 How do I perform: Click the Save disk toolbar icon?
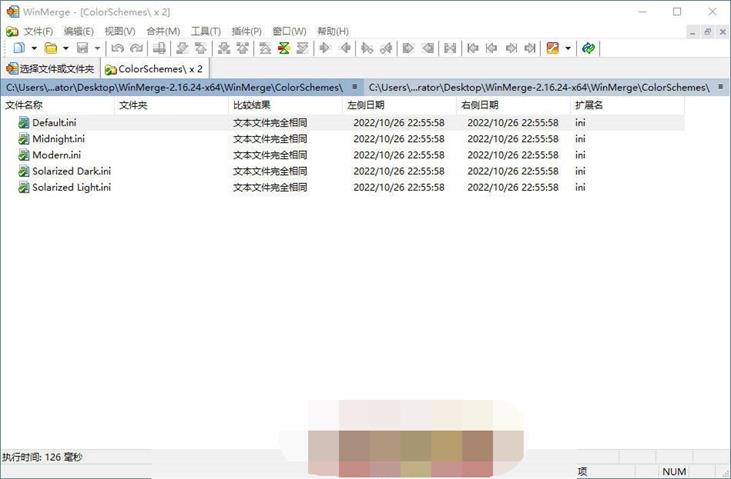click(x=83, y=48)
